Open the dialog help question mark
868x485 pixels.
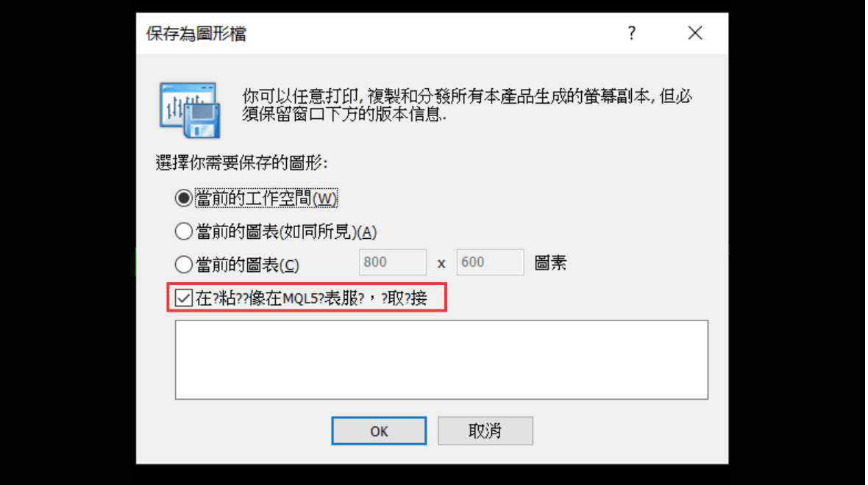[x=632, y=33]
